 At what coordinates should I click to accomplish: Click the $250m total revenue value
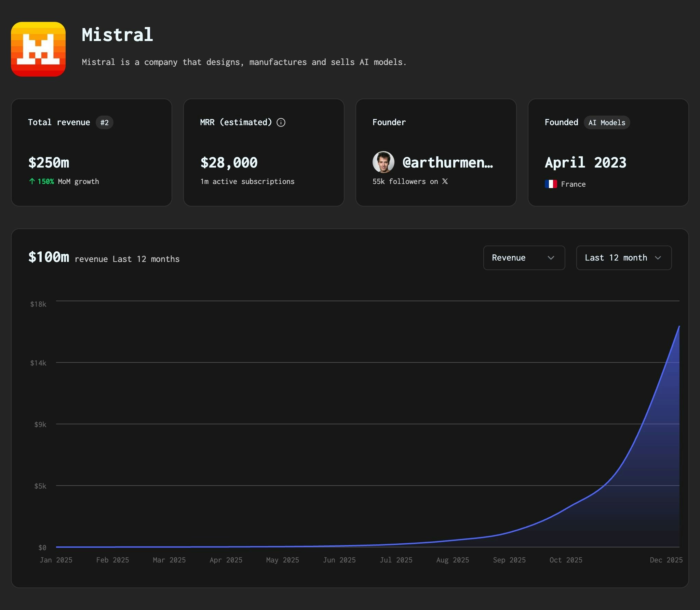(49, 163)
